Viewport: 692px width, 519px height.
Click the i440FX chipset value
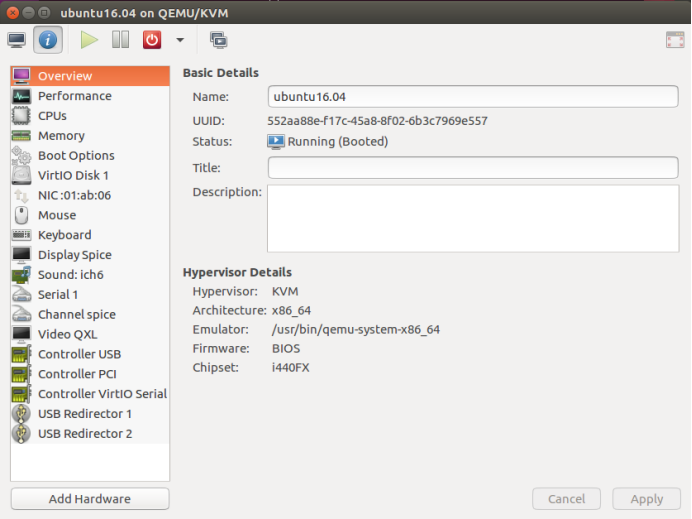tap(290, 368)
